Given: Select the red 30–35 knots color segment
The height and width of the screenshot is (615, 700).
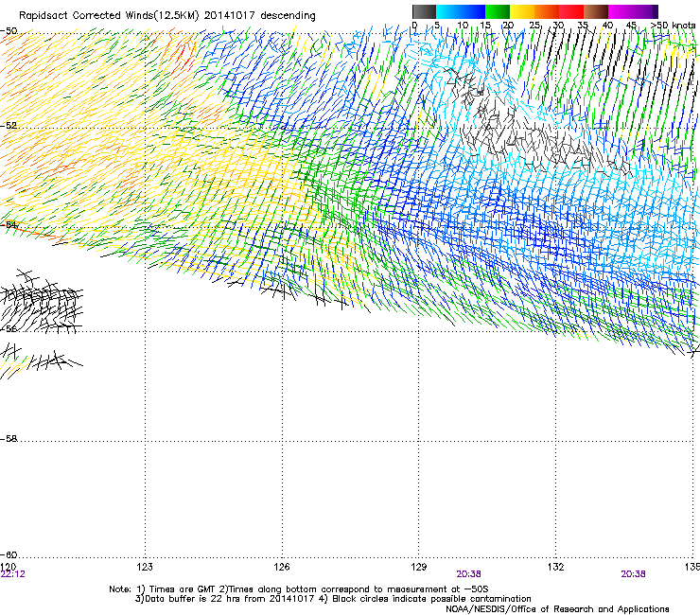Looking at the screenshot, I should pyautogui.click(x=571, y=11).
